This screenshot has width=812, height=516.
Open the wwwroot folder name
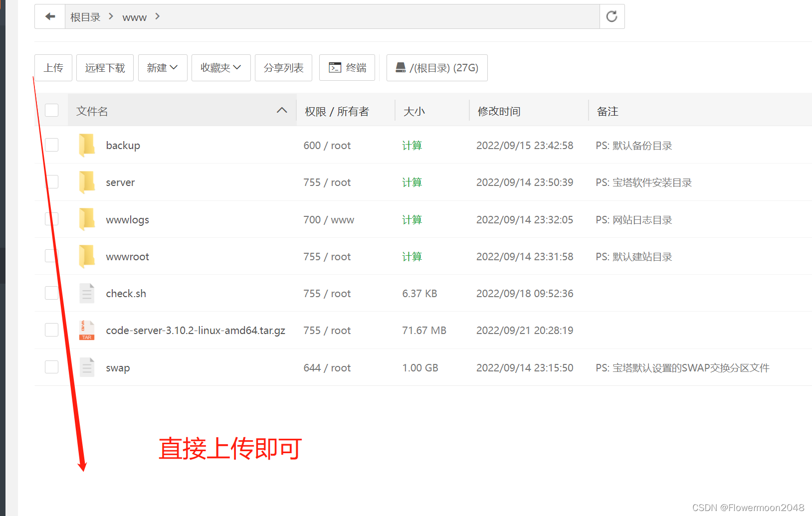[x=128, y=257]
